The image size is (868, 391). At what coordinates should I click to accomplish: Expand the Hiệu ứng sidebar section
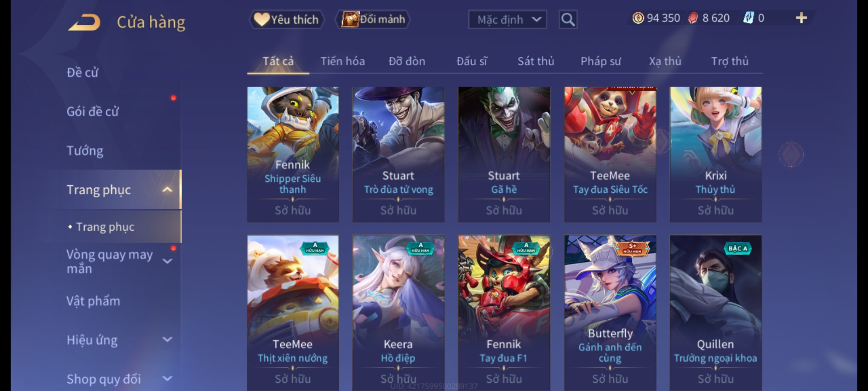click(x=167, y=340)
